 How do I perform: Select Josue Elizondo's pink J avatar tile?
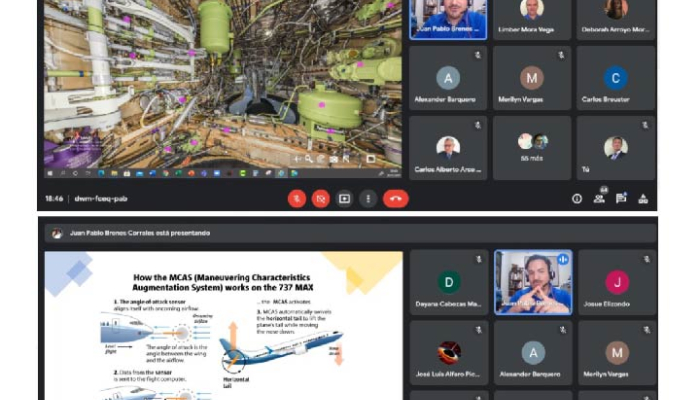coord(617,283)
